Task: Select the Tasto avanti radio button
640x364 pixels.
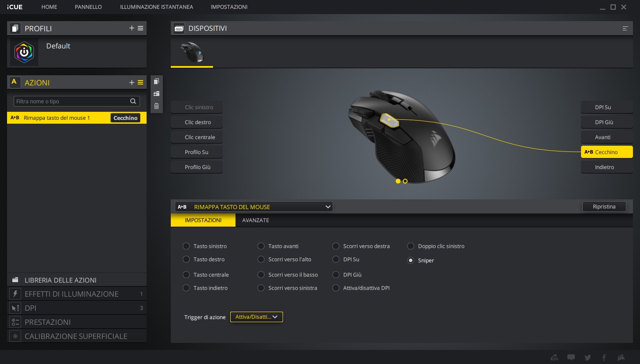Action: tap(261, 246)
